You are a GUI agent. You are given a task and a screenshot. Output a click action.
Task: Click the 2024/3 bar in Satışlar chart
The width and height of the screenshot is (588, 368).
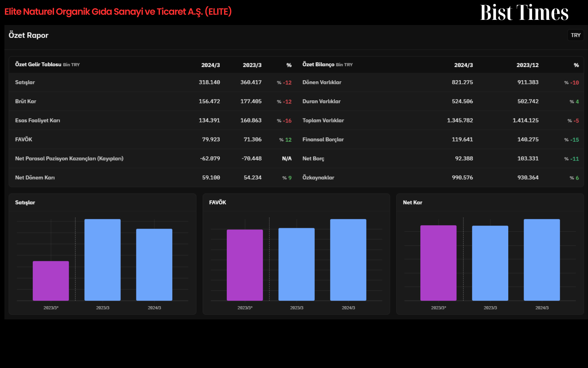(x=154, y=265)
